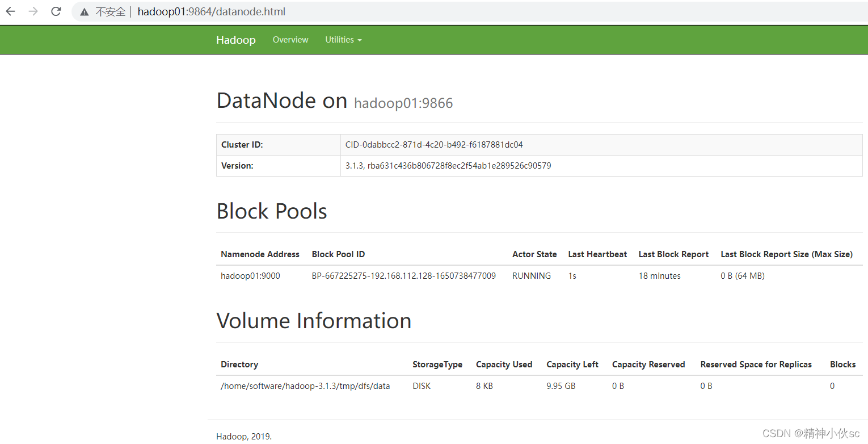
Task: Click the RUNNING actor state cell
Action: click(532, 276)
